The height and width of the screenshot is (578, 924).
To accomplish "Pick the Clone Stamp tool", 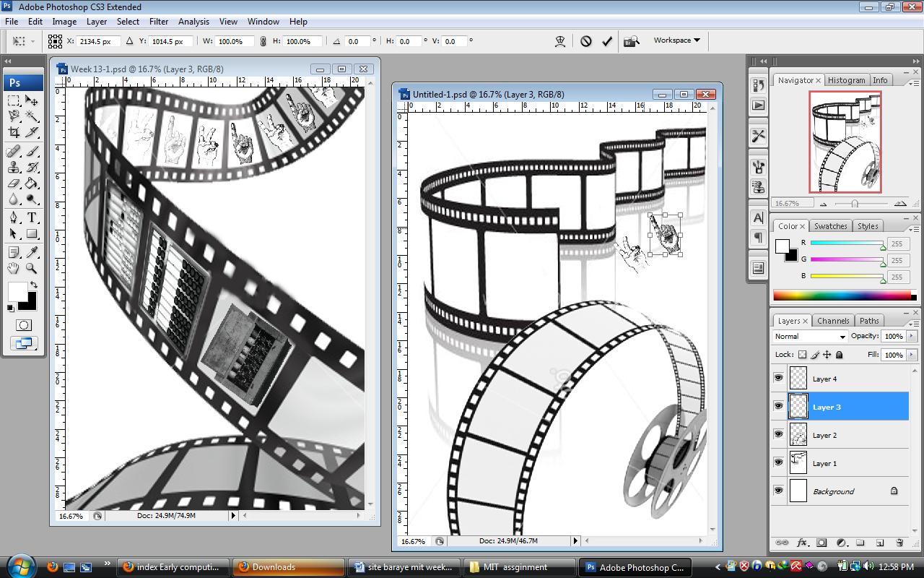I will coord(14,167).
